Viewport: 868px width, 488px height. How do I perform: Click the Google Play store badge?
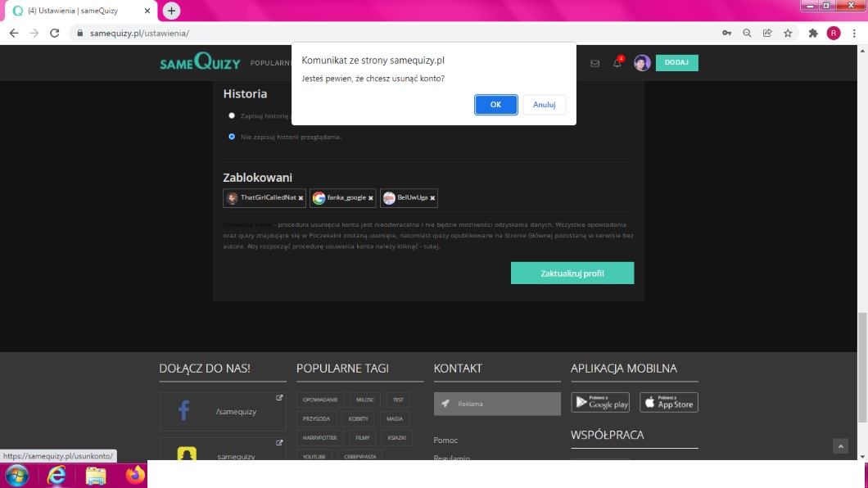coord(600,402)
